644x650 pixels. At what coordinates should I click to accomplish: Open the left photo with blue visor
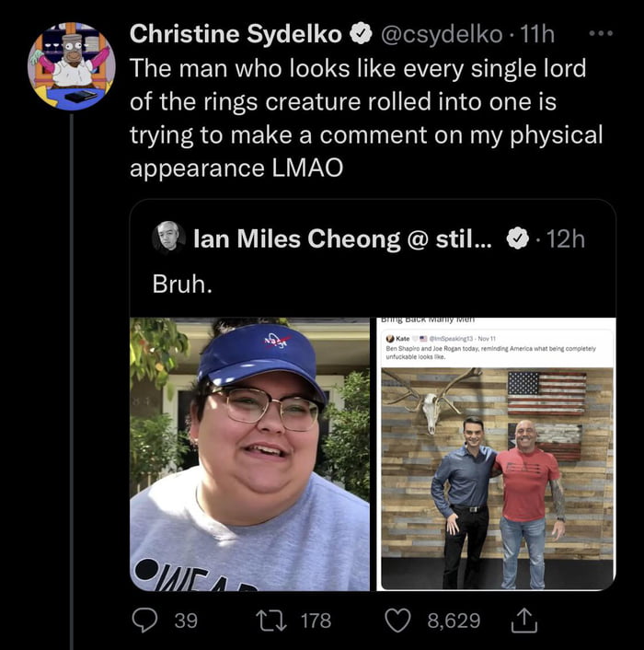(x=249, y=454)
